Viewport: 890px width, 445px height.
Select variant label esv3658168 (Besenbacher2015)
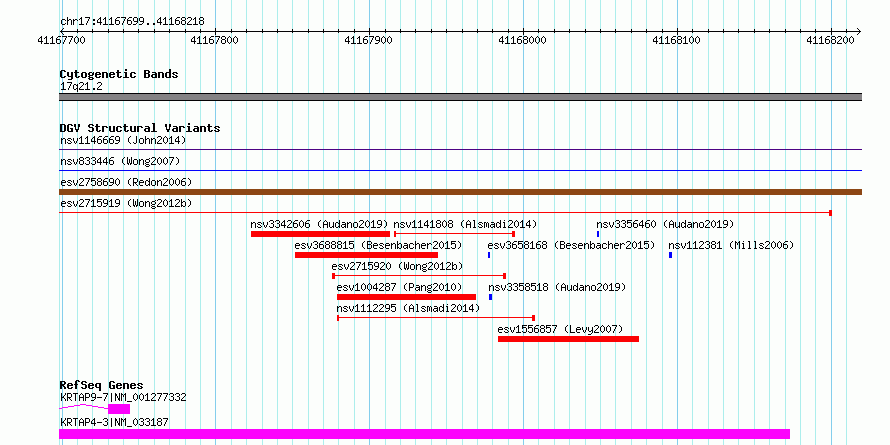tap(571, 245)
